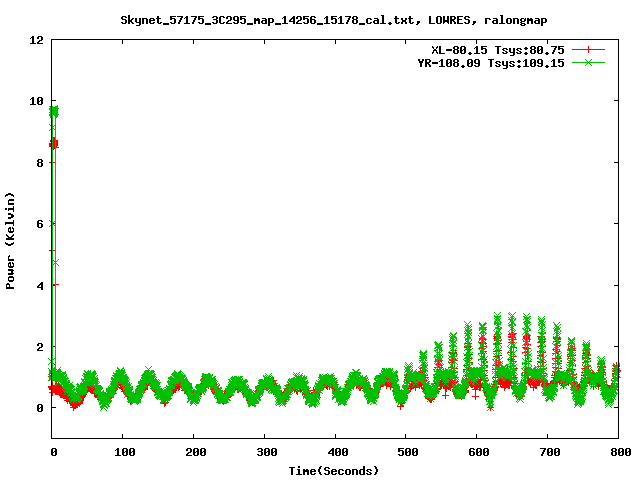This screenshot has height=480, width=640.
Task: Click the x-axis tick label 800
Action: 621,452
